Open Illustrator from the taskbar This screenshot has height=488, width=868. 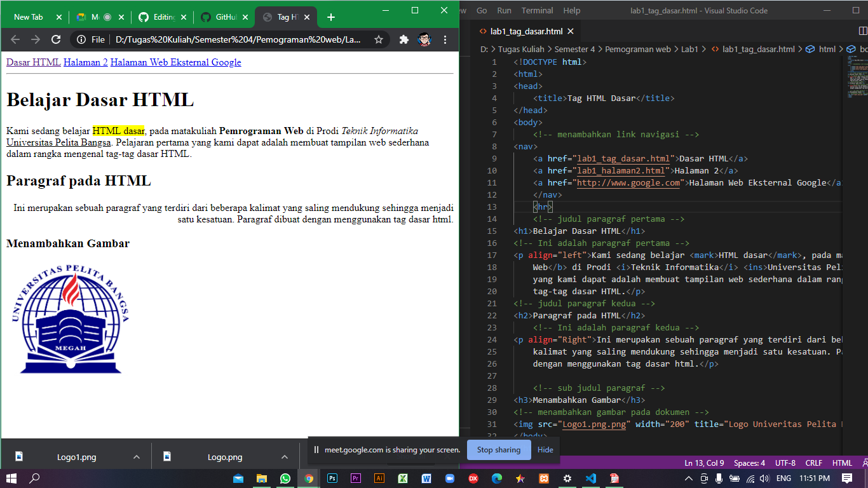pyautogui.click(x=379, y=478)
